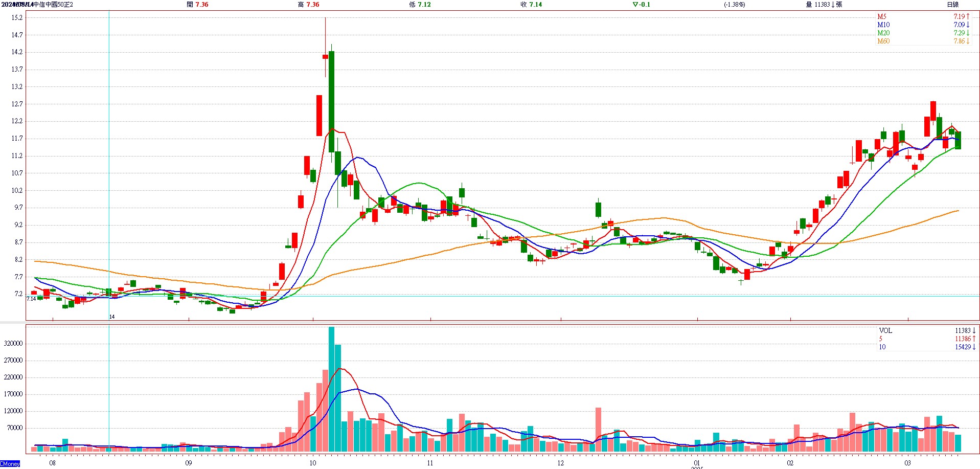Click the 70000 volume axis label
Viewport: 980px width, 469px height.
14,428
